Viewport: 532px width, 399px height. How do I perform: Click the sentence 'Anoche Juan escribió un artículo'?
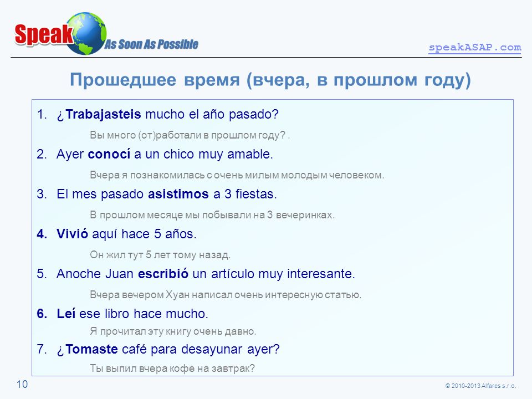(x=155, y=274)
